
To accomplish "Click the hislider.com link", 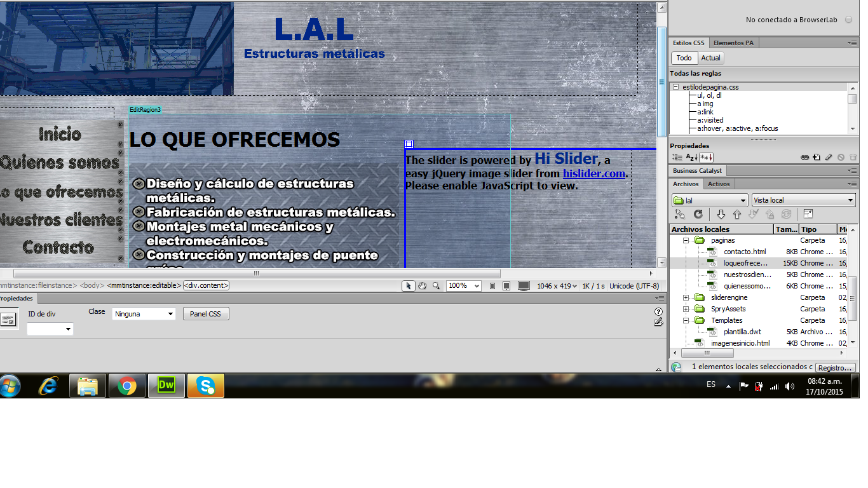I will pyautogui.click(x=593, y=173).
